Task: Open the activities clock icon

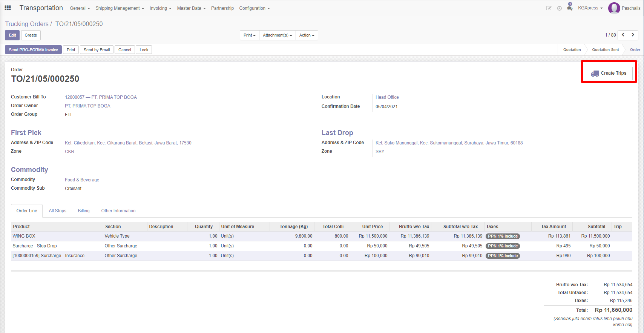Action: [559, 8]
